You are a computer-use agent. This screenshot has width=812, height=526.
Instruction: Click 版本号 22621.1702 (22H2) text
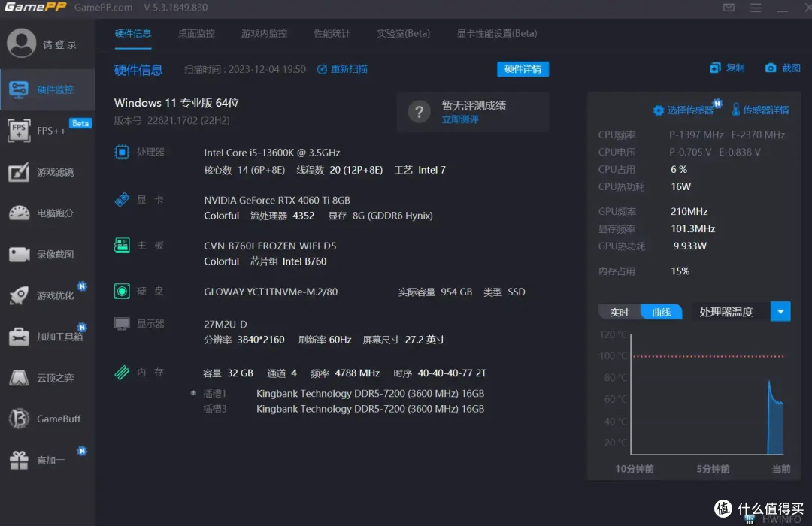click(x=172, y=120)
